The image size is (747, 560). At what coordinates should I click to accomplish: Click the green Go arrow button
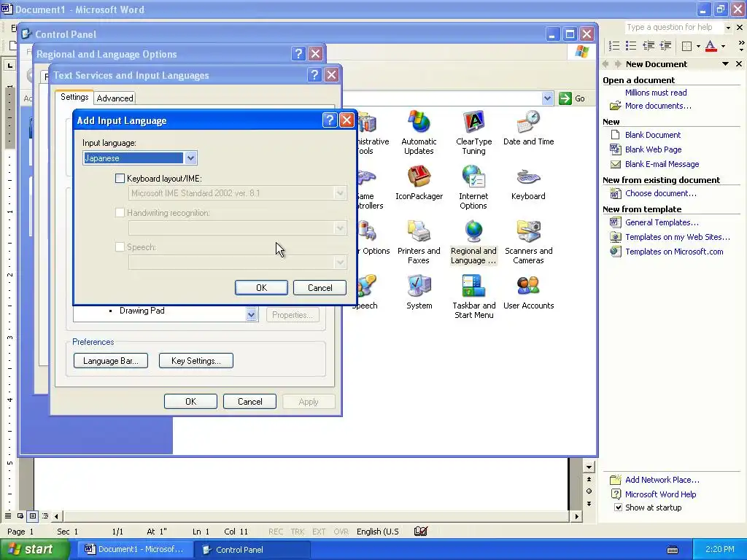click(x=565, y=98)
